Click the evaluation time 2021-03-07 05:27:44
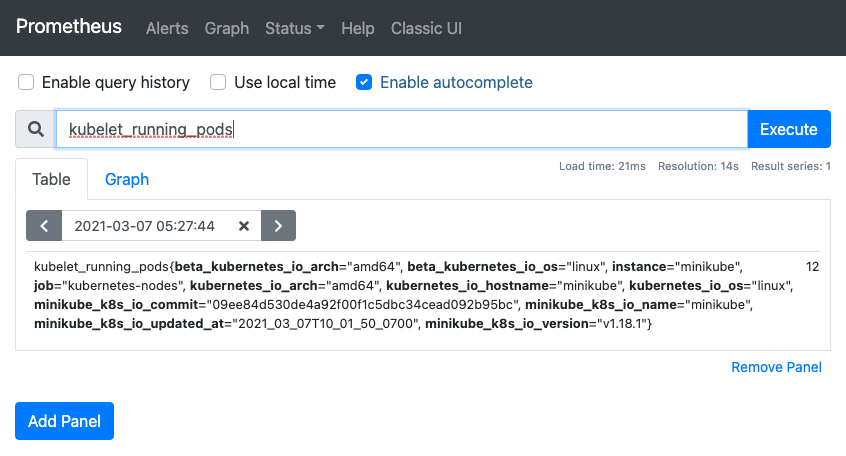Viewport: 846px width, 456px height. pyautogui.click(x=145, y=226)
